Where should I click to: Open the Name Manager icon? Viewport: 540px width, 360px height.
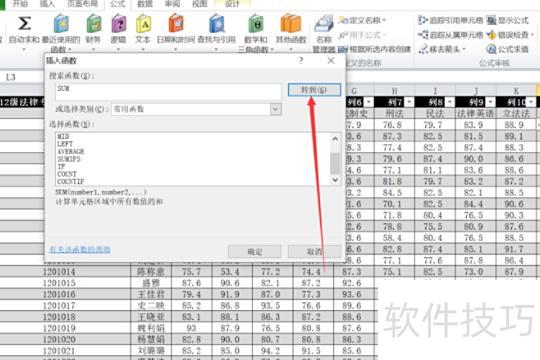[x=324, y=24]
